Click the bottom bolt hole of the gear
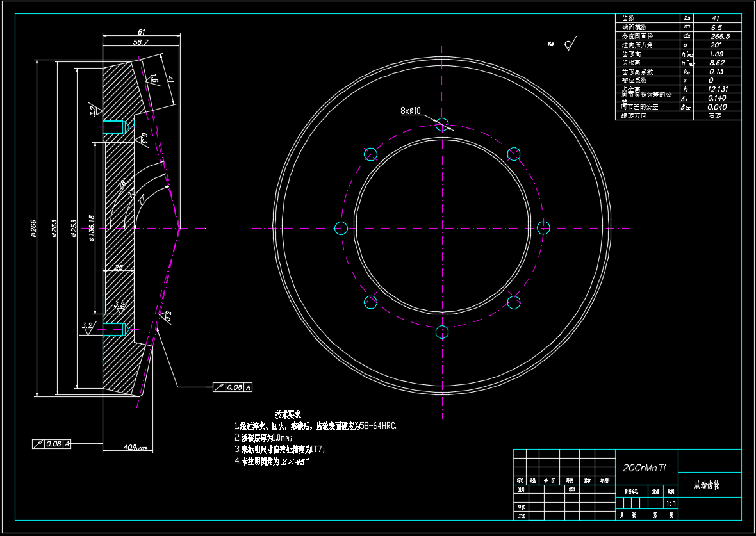This screenshot has height=536, width=756. point(442,332)
